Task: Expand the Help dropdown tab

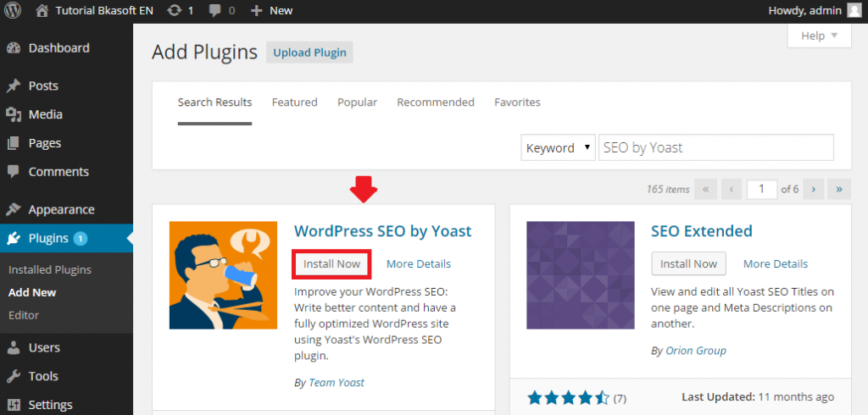Action: 819,36
